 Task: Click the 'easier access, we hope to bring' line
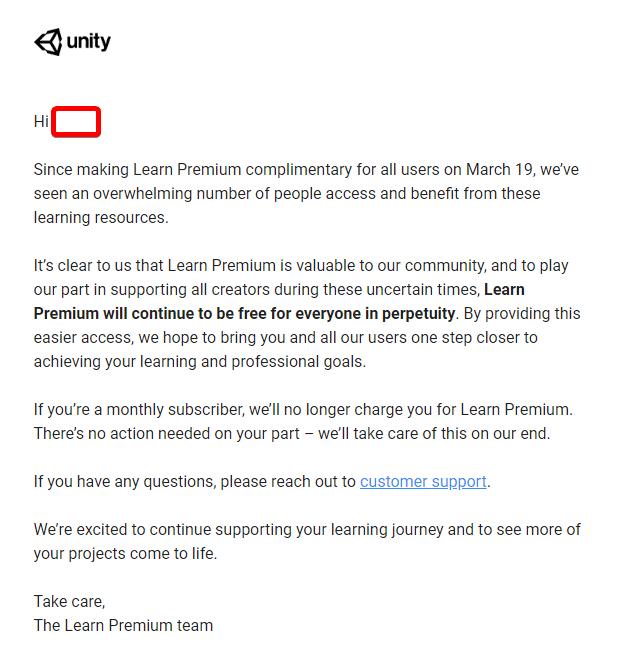click(x=286, y=338)
